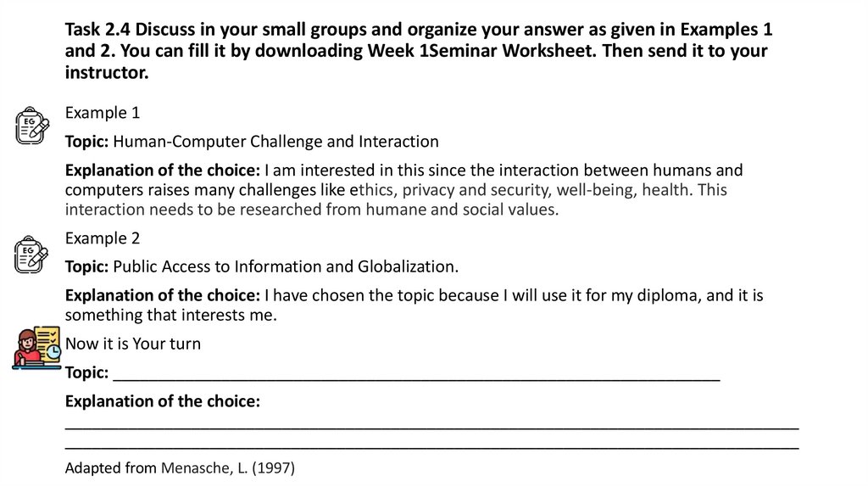
Task: Select the "Example 1" heading
Action: (x=103, y=113)
